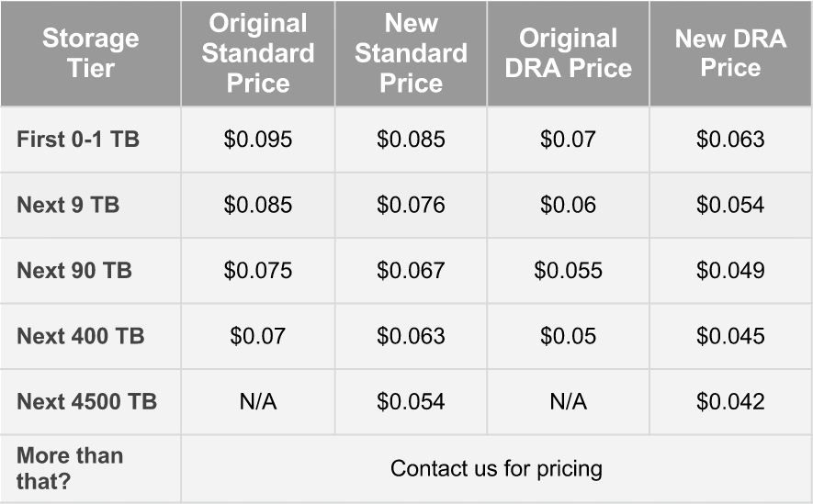This screenshot has height=504, width=813.
Task: Click the Original DRA Price header
Action: tap(568, 53)
